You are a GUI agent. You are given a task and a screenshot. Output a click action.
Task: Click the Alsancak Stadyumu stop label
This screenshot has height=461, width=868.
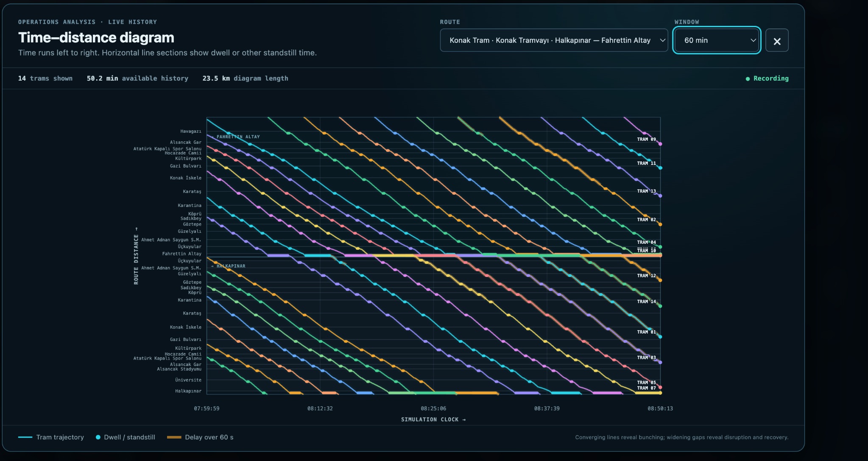(179, 369)
